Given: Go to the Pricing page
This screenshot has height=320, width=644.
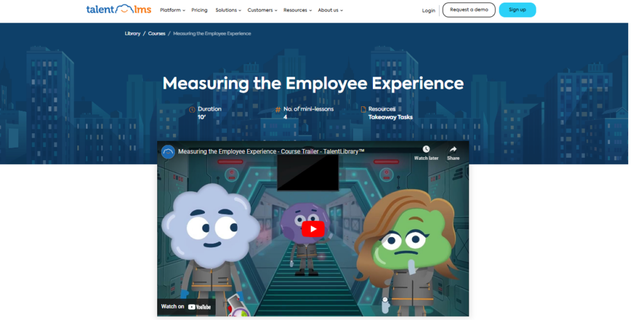Looking at the screenshot, I should pos(199,10).
